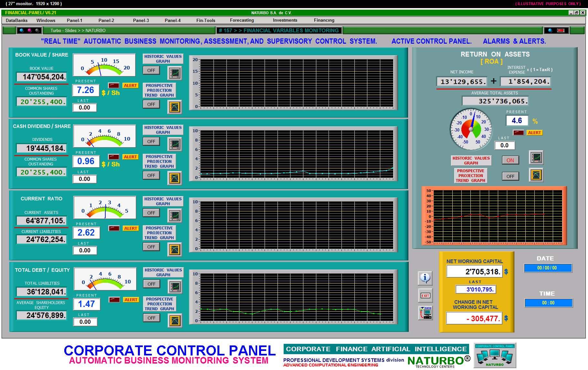Click ROA ALERT button

(x=535, y=132)
